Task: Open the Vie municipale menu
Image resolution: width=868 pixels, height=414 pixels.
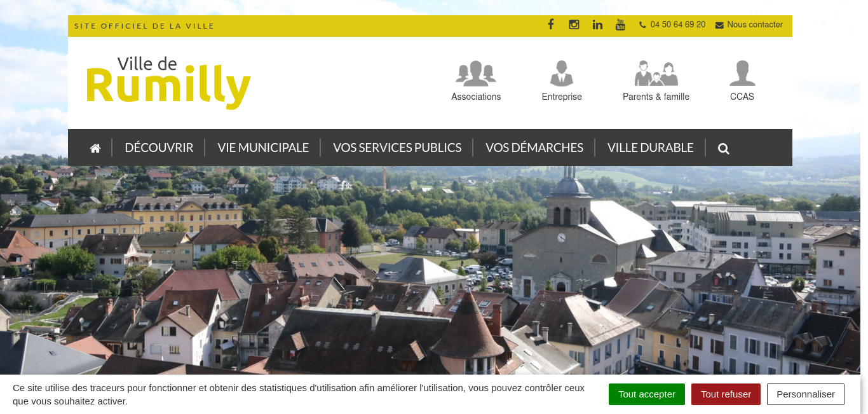Action: point(263,148)
